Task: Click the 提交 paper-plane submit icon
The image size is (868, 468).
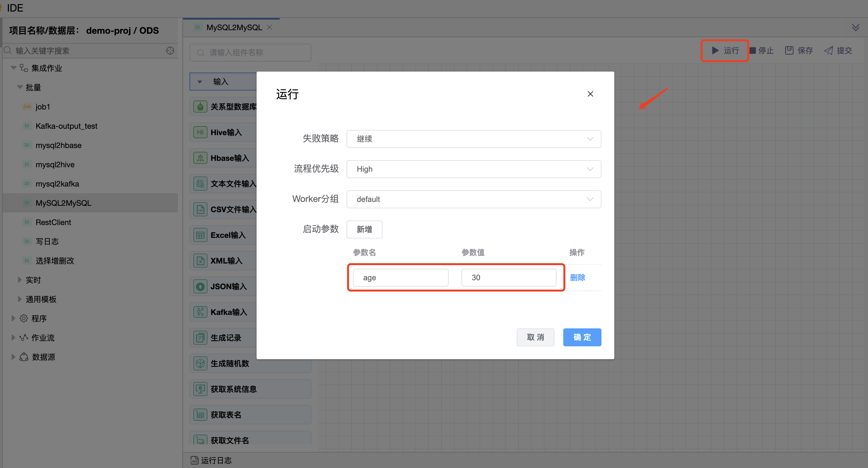Action: [x=828, y=50]
